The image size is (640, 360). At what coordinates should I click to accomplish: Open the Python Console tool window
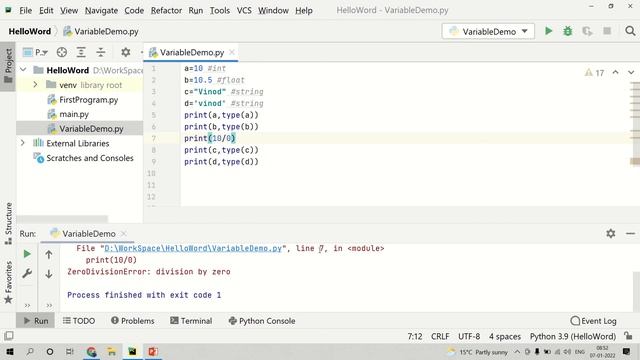point(262,321)
